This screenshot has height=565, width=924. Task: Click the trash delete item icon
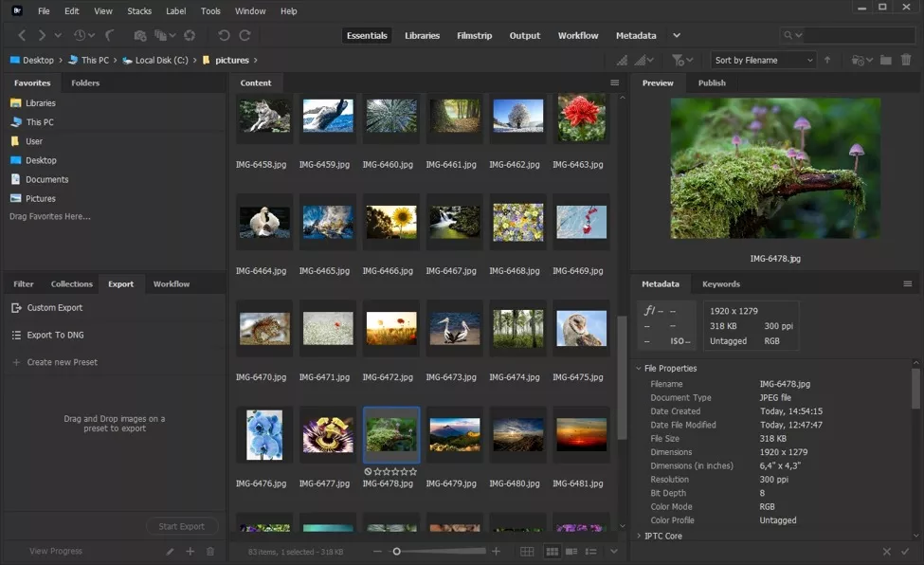tap(906, 60)
